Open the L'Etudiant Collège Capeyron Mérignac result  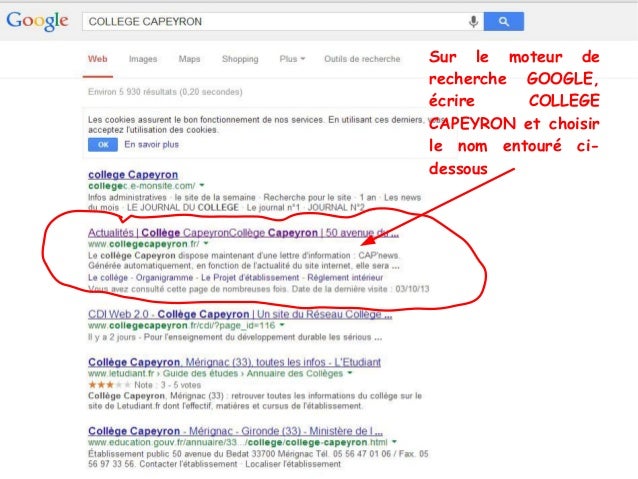pos(234,362)
